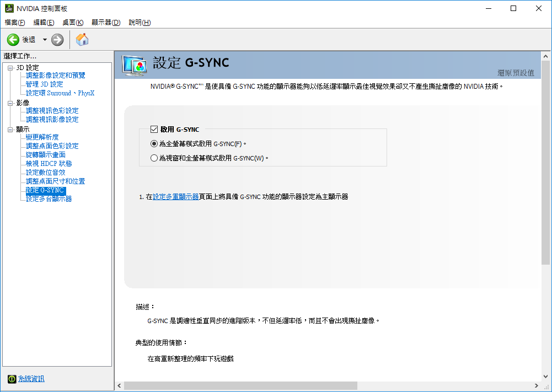Click the 後退 button label
The width and height of the screenshot is (552, 392).
pyautogui.click(x=29, y=40)
